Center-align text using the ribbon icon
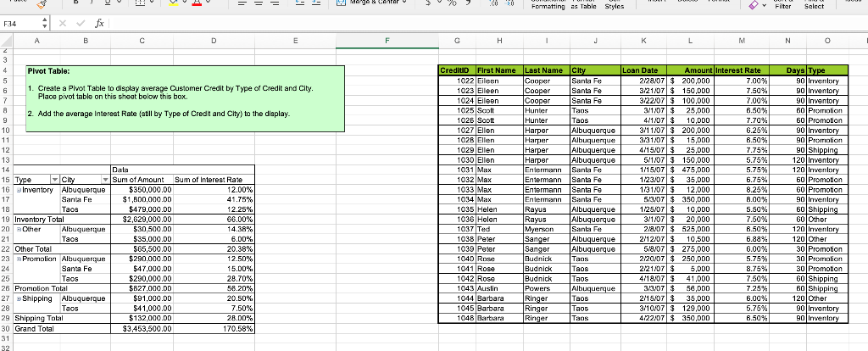 259,3
